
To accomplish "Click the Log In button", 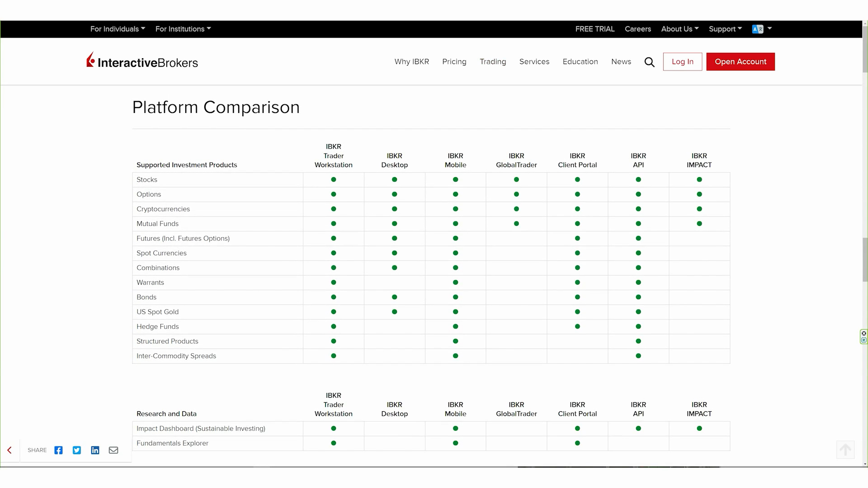I will (682, 61).
